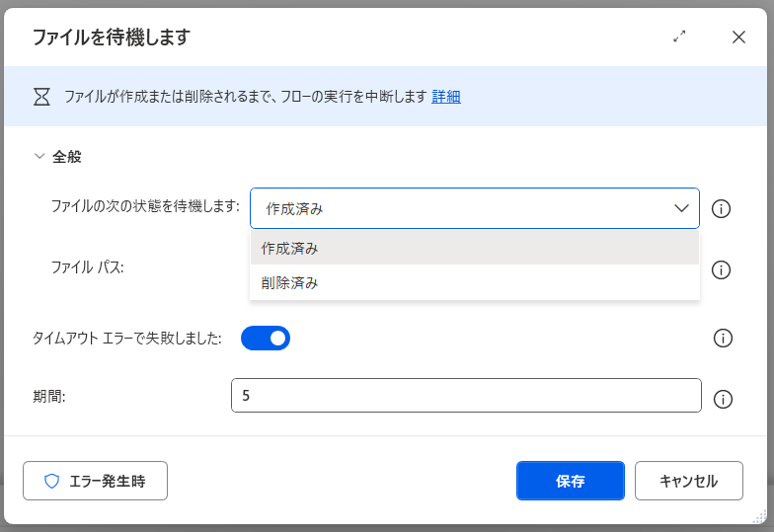774x532 pixels.
Task: Click the 期間 input field
Action: coord(466,395)
